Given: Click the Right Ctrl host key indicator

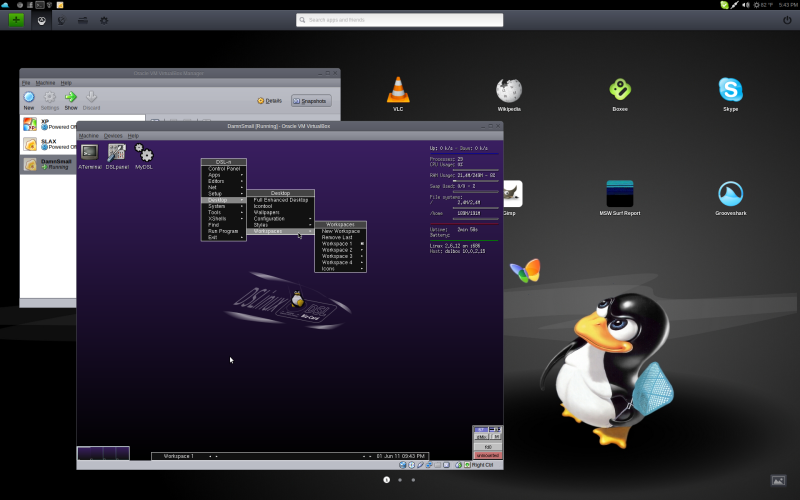Looking at the screenshot, I should click(482, 465).
